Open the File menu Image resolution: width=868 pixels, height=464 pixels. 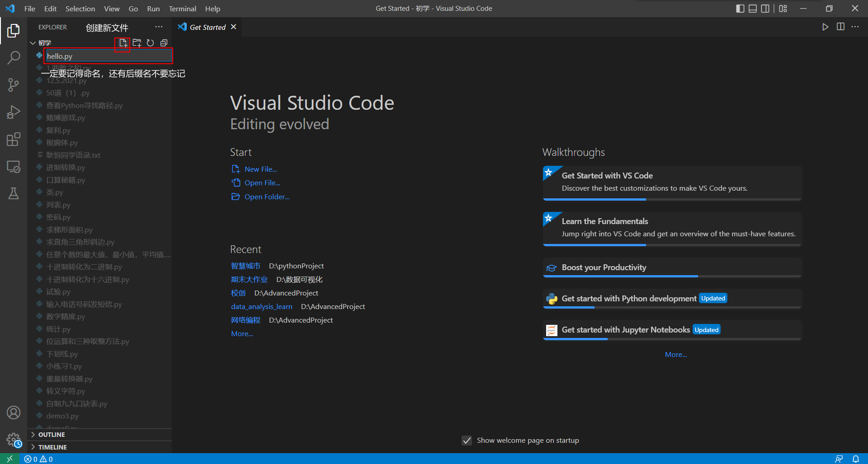pyautogui.click(x=29, y=9)
